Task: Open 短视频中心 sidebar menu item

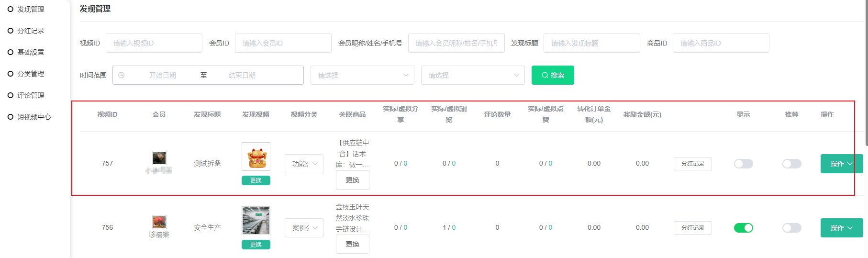Action: (x=34, y=117)
